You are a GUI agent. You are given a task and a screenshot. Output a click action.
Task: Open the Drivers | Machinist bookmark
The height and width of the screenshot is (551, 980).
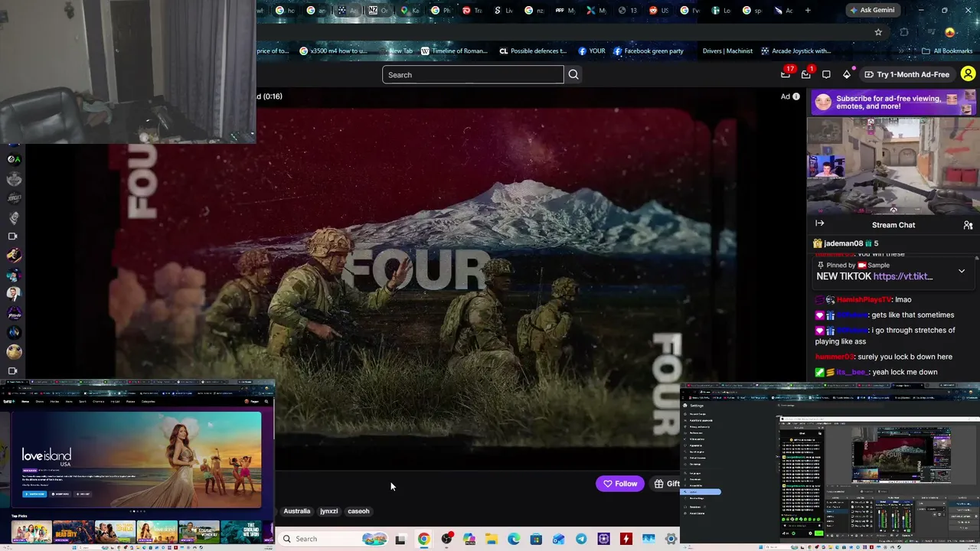pos(727,51)
